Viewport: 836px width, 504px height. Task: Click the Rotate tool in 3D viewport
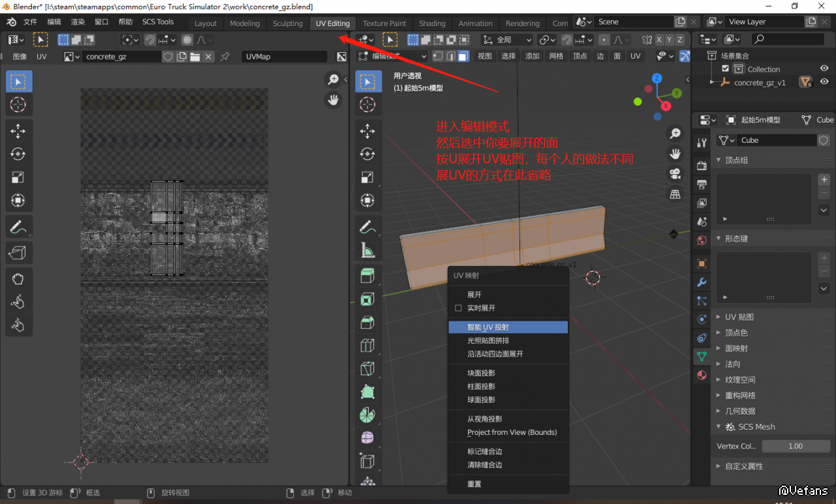coord(368,154)
